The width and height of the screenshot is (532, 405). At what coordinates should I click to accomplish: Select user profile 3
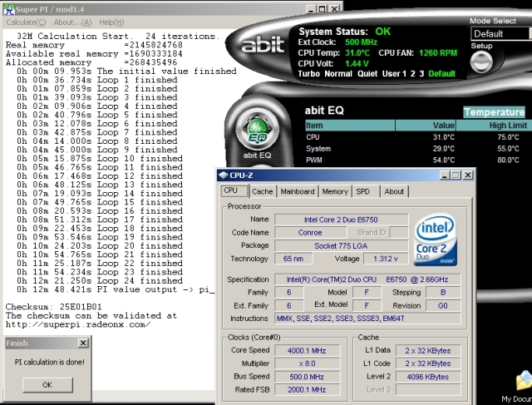[421, 74]
